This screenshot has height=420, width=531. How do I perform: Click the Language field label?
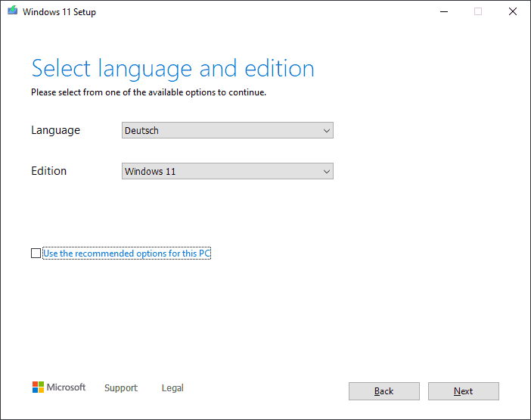point(55,130)
